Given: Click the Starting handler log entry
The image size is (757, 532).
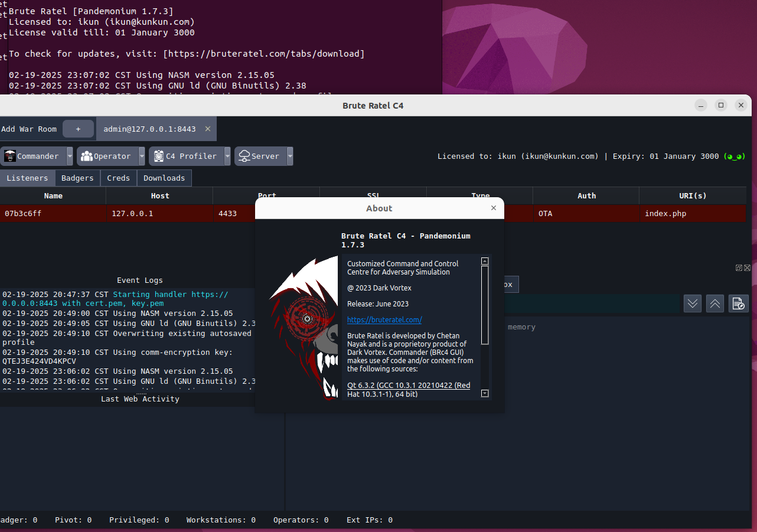Looking at the screenshot, I should 115,299.
